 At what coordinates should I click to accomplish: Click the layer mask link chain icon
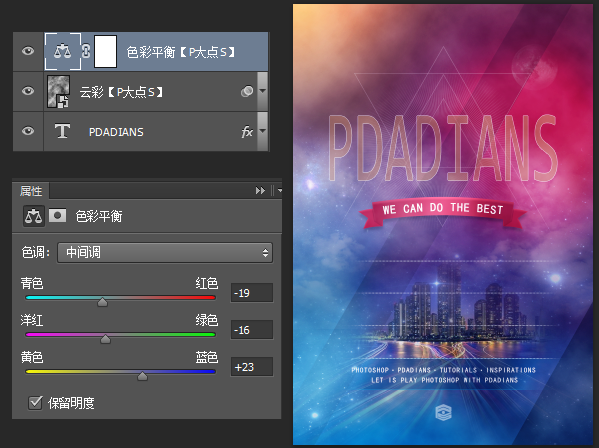point(86,51)
